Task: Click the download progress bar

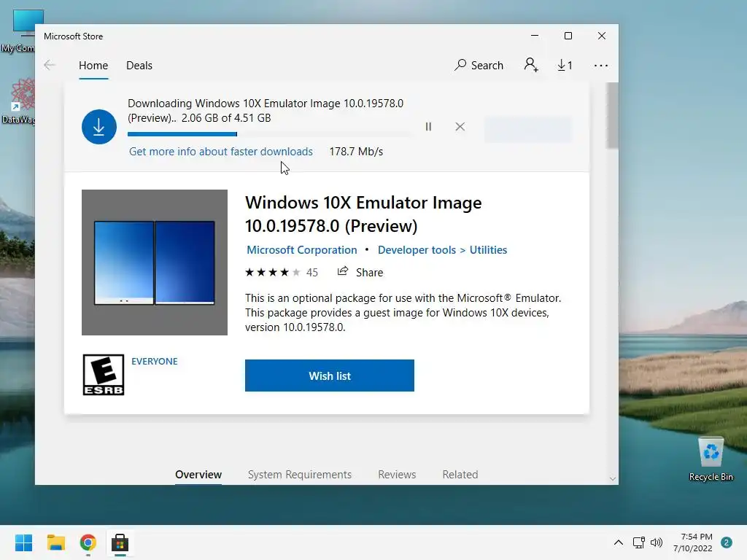Action: (x=270, y=134)
